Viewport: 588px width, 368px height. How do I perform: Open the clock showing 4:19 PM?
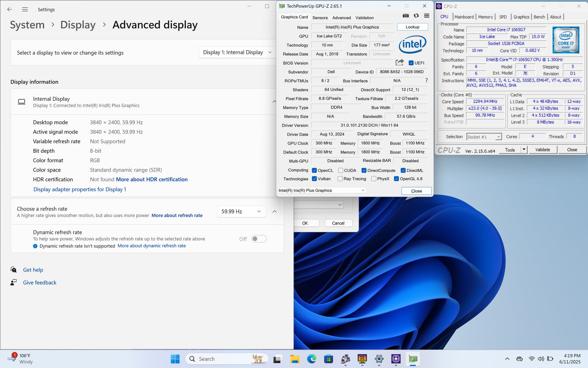pos(570,359)
